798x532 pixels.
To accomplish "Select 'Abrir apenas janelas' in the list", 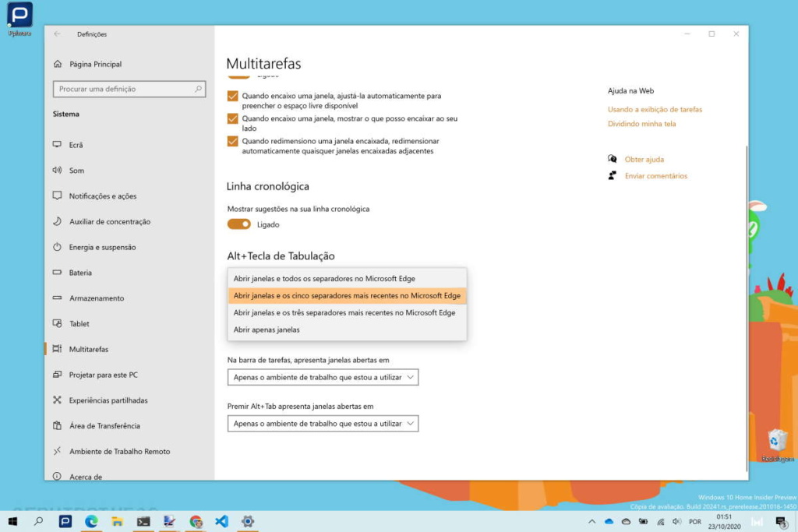I will (x=266, y=329).
